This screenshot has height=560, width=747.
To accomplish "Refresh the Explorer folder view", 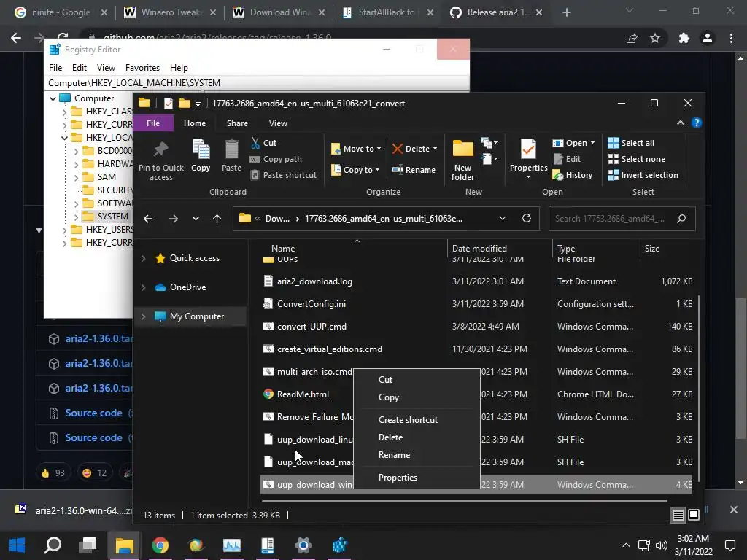I will click(x=527, y=218).
